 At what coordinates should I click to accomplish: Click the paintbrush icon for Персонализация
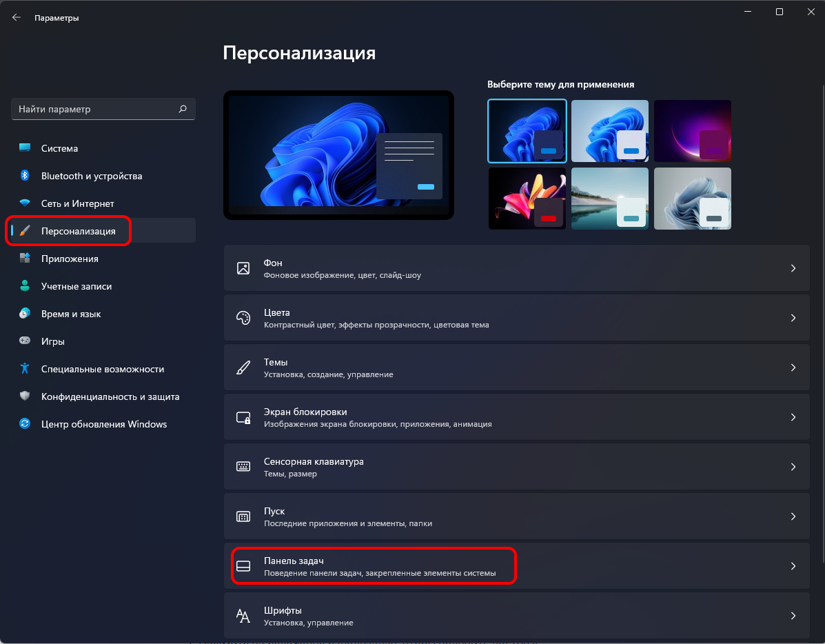coord(25,230)
